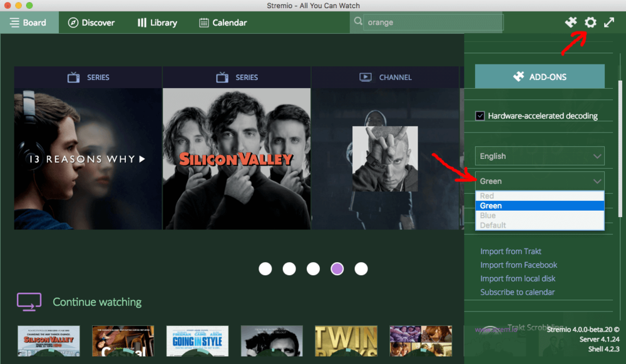
Task: Collapse the Green theme dropdown
Action: coord(540,181)
